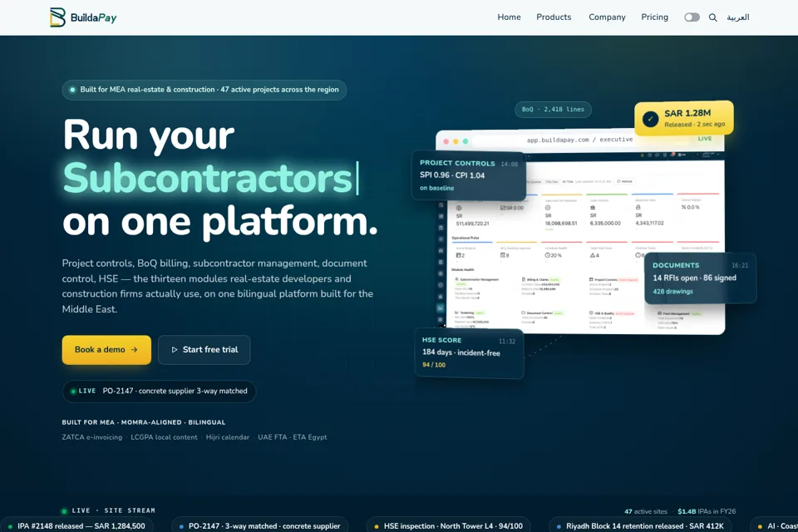Click Start free trial button
This screenshot has width=798, height=532.
[204, 350]
